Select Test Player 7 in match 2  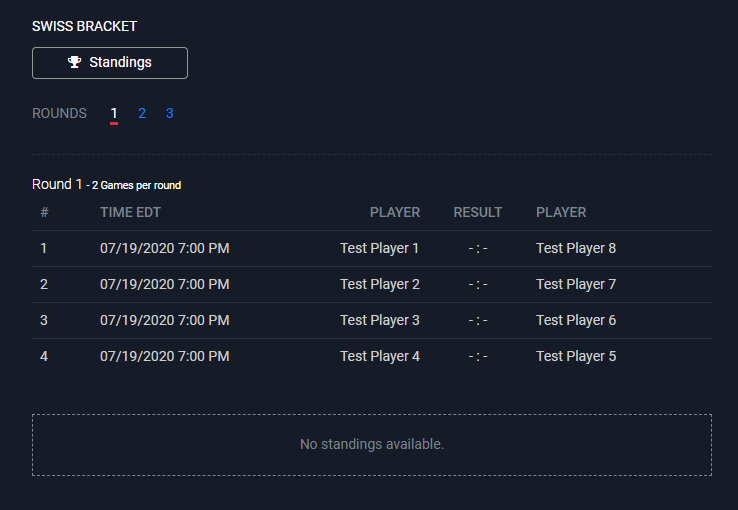click(x=576, y=284)
